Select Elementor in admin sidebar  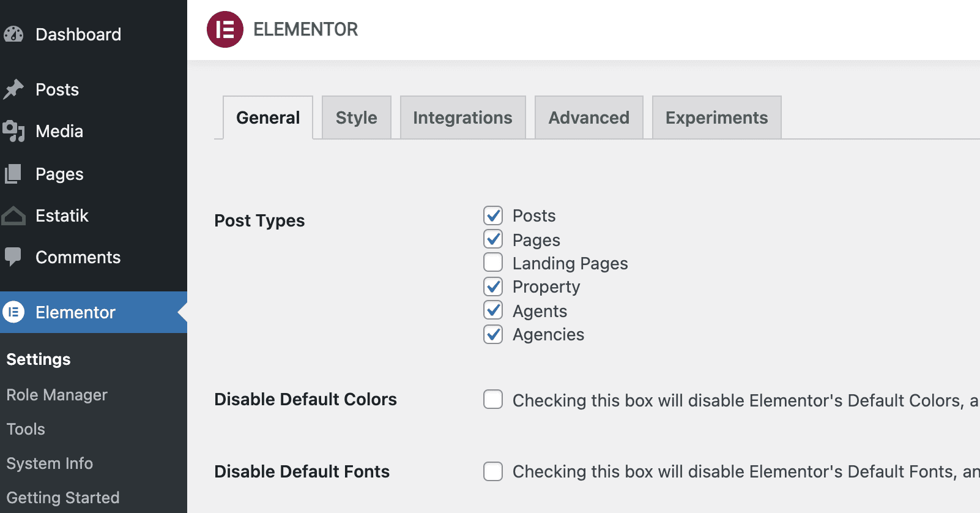(x=94, y=312)
